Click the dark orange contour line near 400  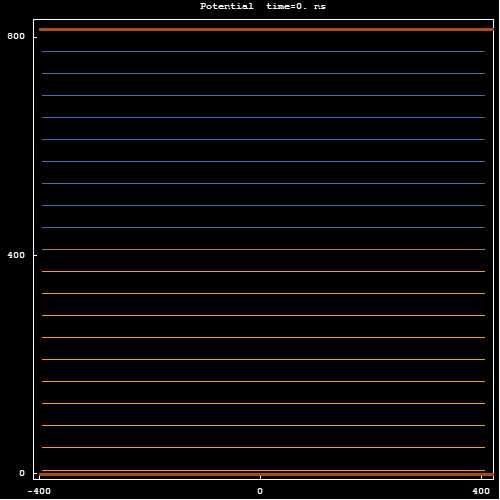pos(263,249)
